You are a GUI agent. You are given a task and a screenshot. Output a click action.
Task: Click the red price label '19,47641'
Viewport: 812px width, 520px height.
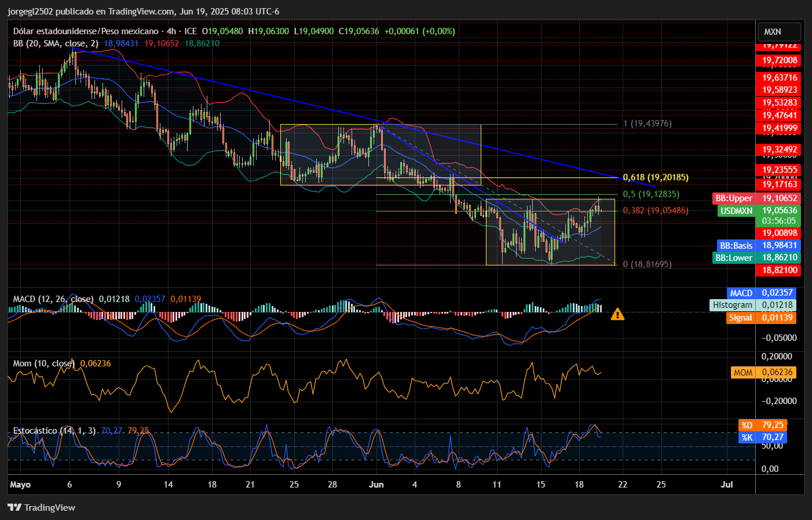(x=779, y=115)
